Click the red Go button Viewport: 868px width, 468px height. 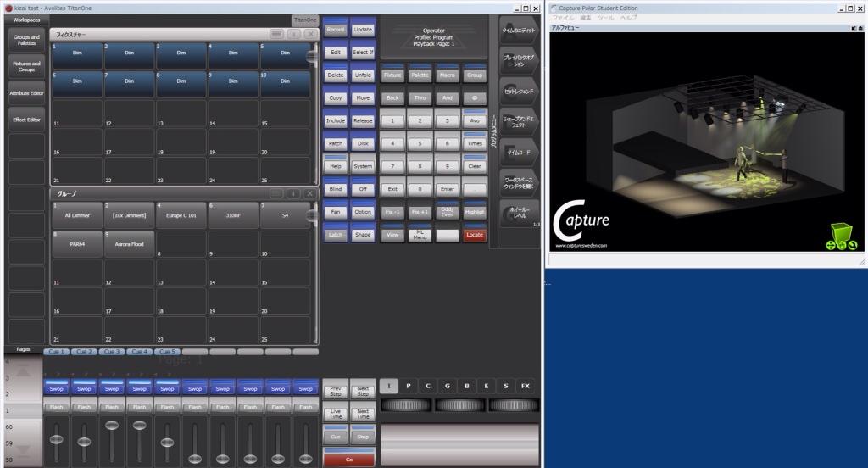[x=349, y=459]
